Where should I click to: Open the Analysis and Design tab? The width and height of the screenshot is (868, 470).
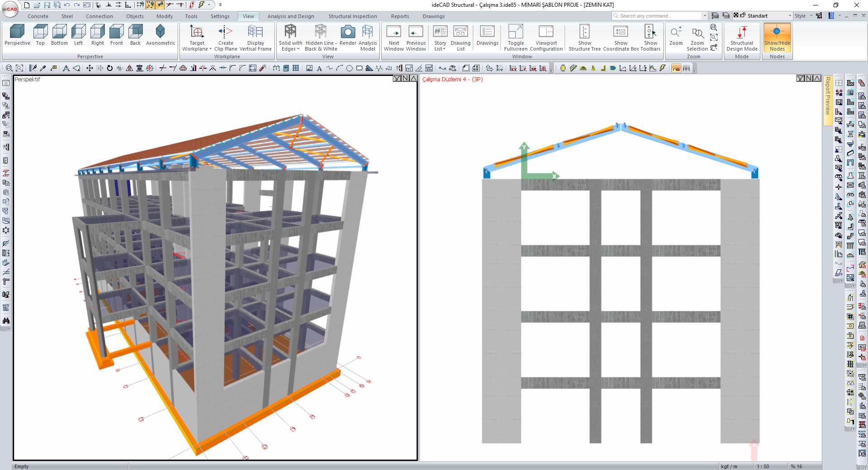click(290, 16)
